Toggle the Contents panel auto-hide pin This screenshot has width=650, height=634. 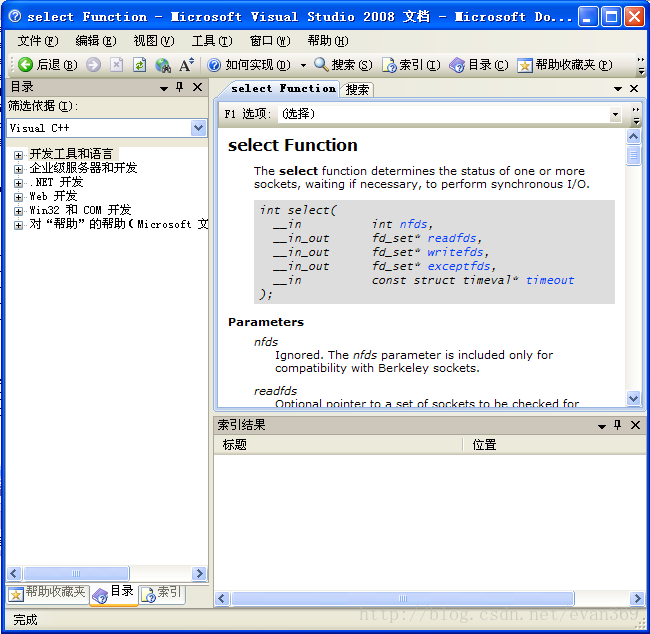pyautogui.click(x=179, y=87)
